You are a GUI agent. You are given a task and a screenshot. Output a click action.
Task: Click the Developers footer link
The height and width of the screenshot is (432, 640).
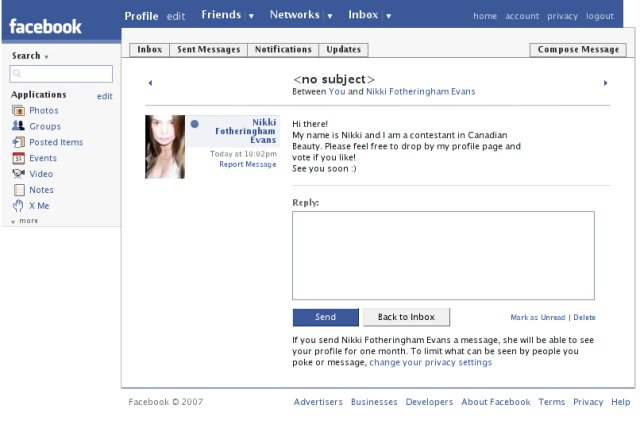point(429,402)
